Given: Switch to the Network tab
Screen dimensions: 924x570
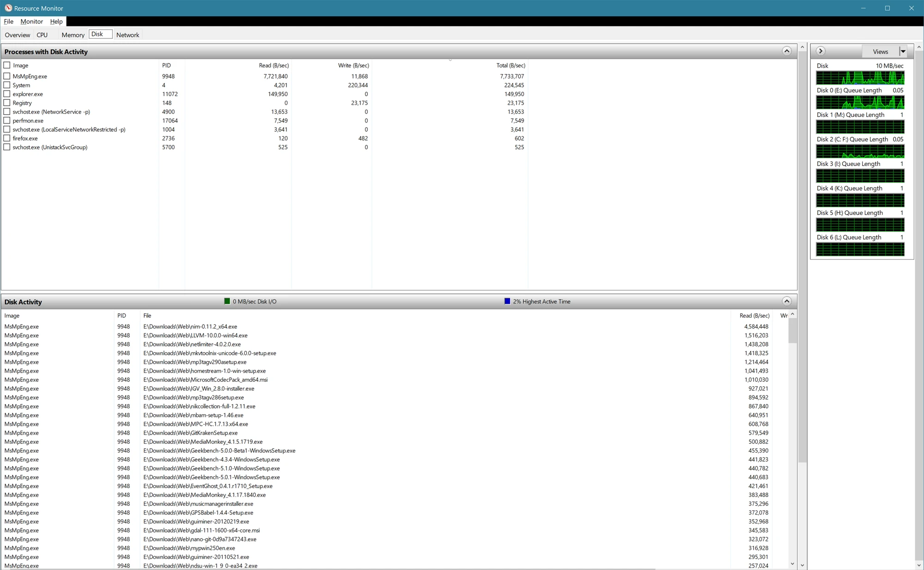Looking at the screenshot, I should coord(128,35).
